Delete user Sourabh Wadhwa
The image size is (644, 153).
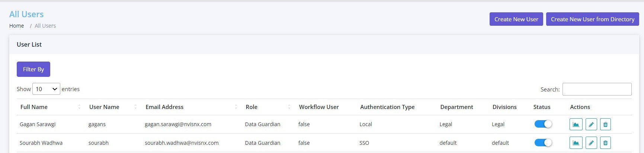(605, 143)
